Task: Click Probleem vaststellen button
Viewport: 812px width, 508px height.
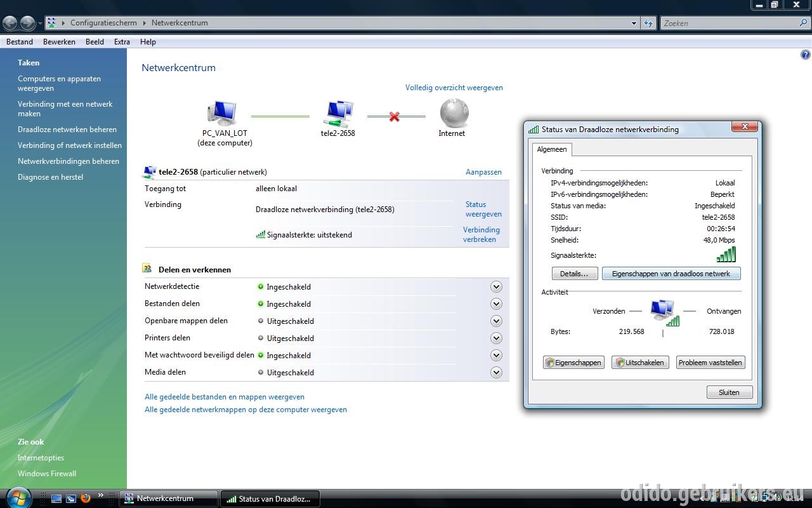Action: pos(710,363)
